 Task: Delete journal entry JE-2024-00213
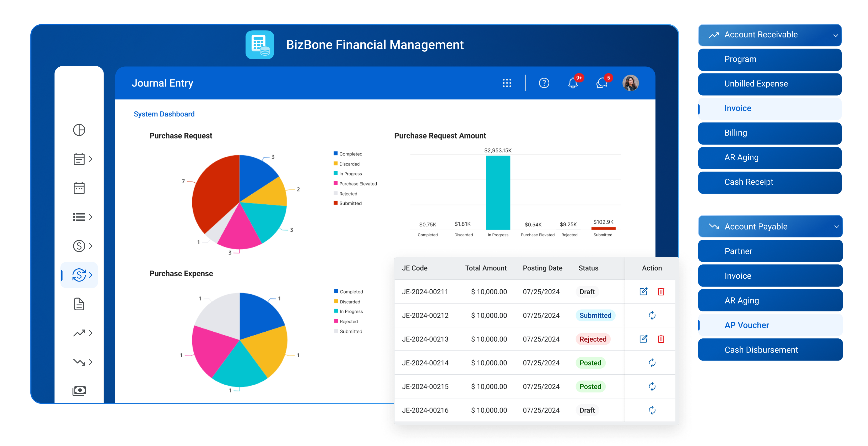pos(661,339)
